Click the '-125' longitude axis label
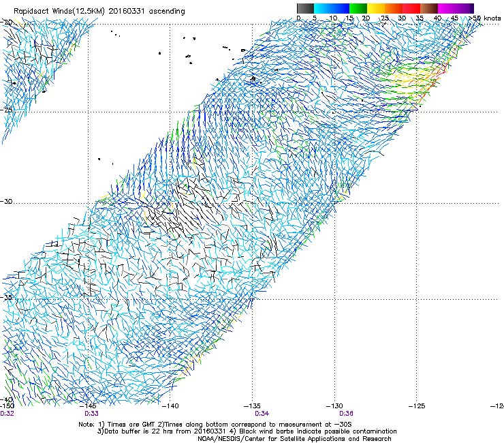Viewport: 504px width, 443px height. tap(417, 406)
